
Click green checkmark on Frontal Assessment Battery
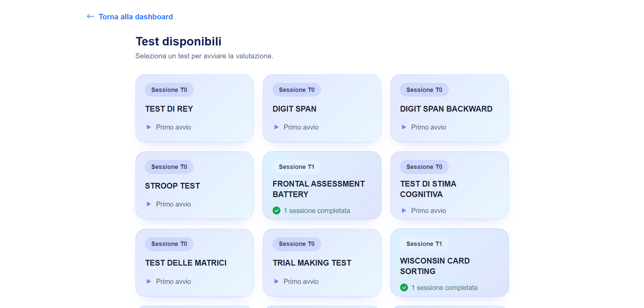pos(277,211)
